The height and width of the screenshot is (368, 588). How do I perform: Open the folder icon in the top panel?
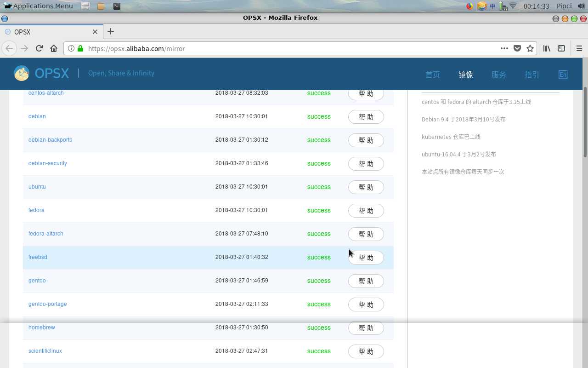coord(101,6)
